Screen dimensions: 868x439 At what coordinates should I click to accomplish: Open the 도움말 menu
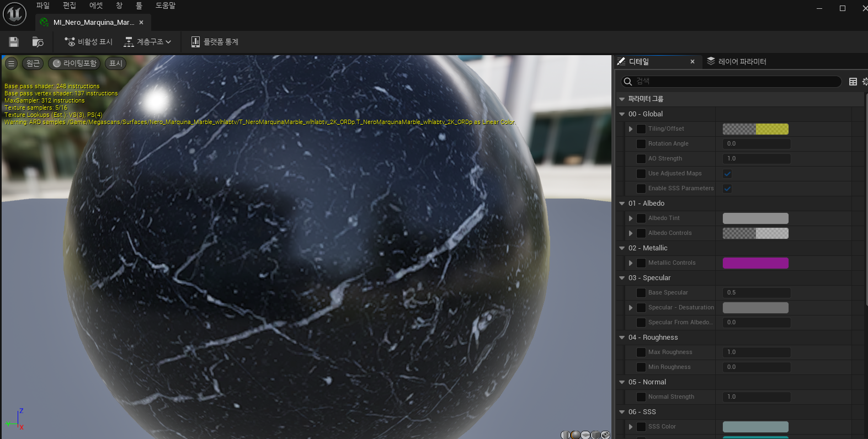click(x=166, y=6)
